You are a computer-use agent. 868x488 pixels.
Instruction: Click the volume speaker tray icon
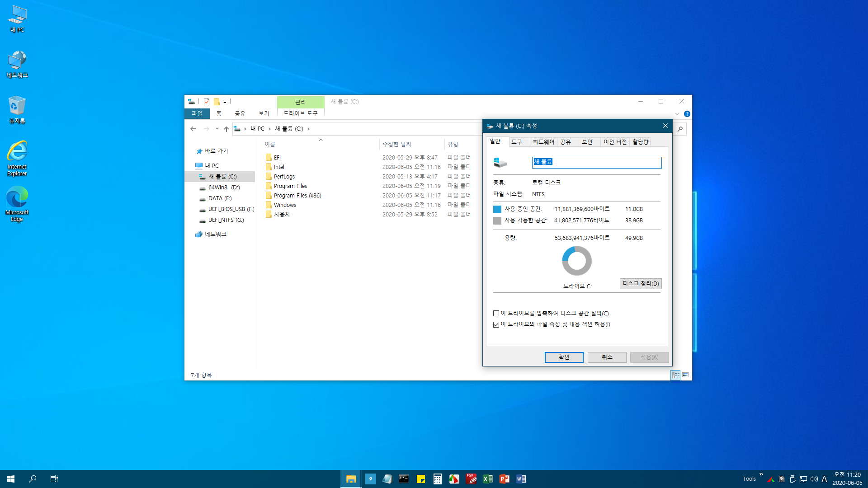[814, 479]
